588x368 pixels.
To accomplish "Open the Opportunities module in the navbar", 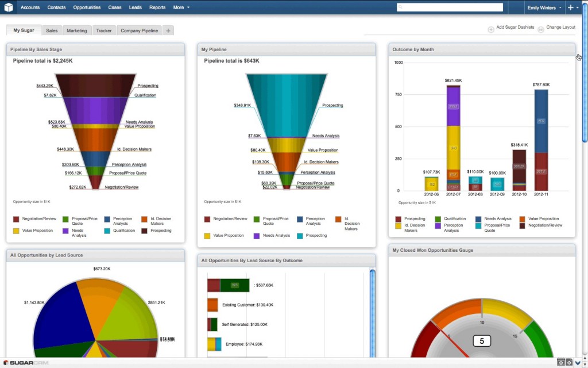I will (87, 7).
